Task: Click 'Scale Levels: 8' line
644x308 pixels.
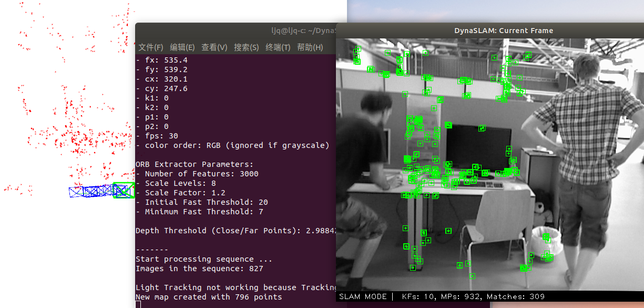Action: click(176, 183)
